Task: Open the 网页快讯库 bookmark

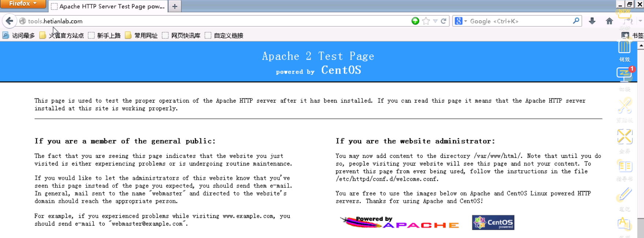Action: (x=181, y=36)
